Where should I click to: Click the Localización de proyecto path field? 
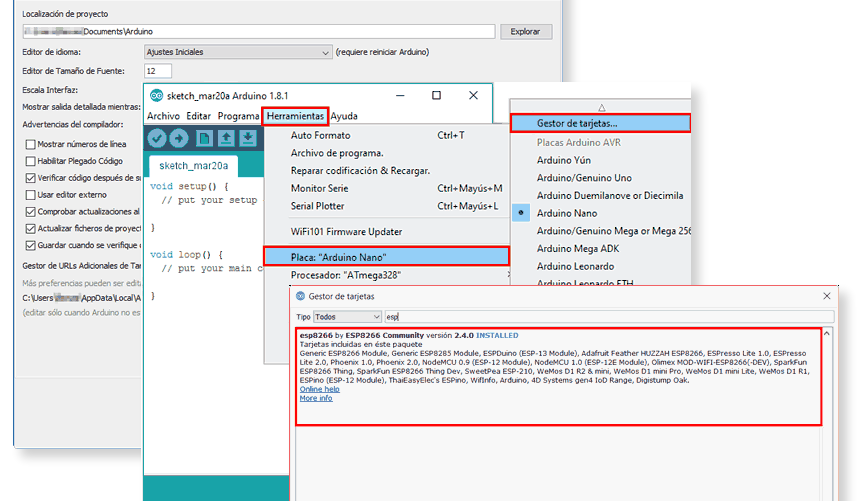tap(259, 32)
